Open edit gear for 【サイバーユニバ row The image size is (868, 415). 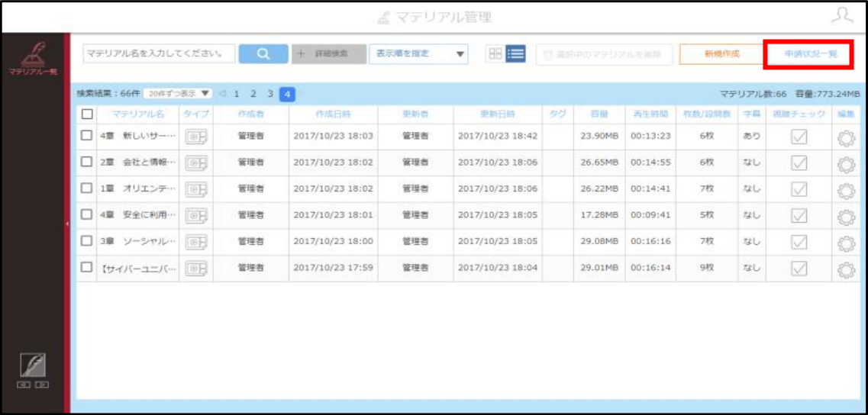point(845,269)
